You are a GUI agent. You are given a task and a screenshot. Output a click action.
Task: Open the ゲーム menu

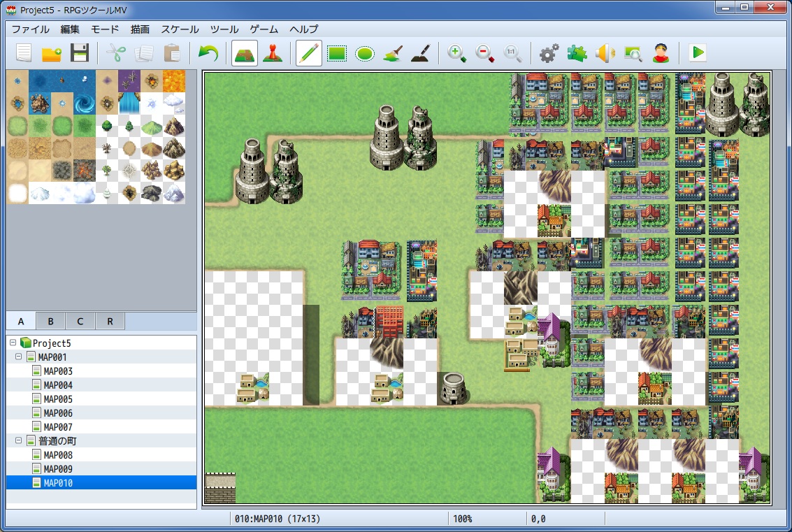[264, 29]
